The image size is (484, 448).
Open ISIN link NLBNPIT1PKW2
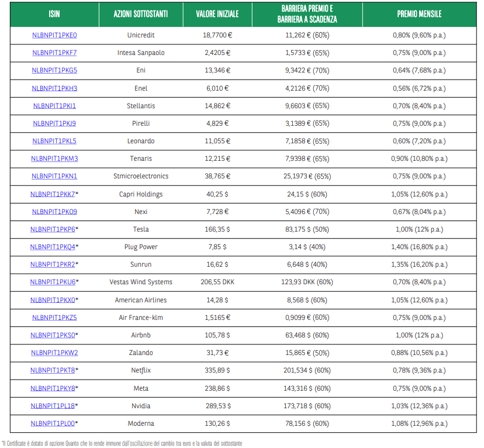(54, 353)
